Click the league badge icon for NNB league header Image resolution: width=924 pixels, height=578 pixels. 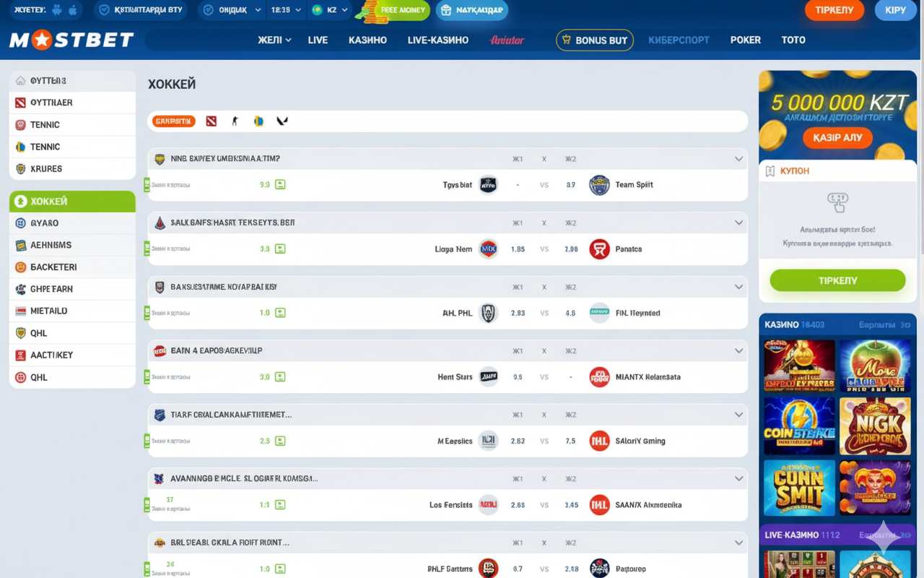coord(160,159)
